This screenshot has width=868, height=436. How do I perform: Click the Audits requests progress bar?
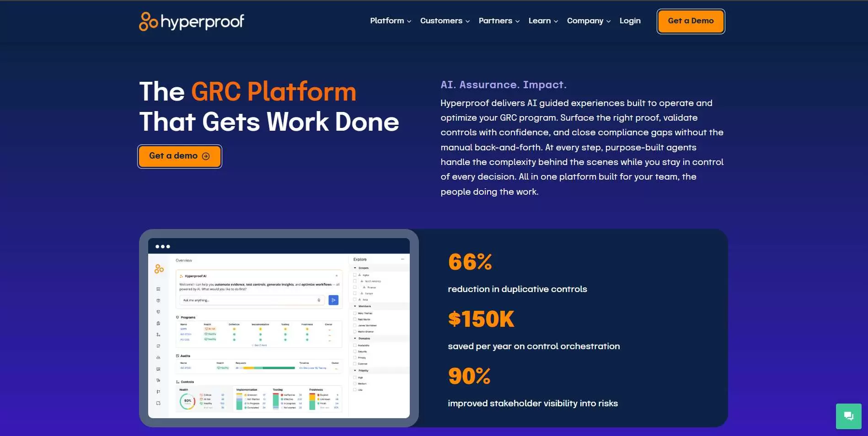[x=268, y=368]
